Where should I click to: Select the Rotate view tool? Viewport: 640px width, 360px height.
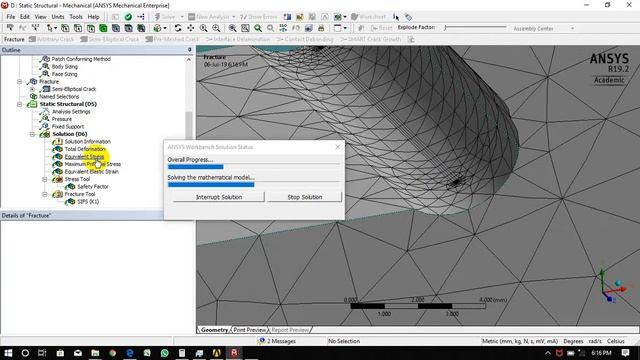click(178, 28)
